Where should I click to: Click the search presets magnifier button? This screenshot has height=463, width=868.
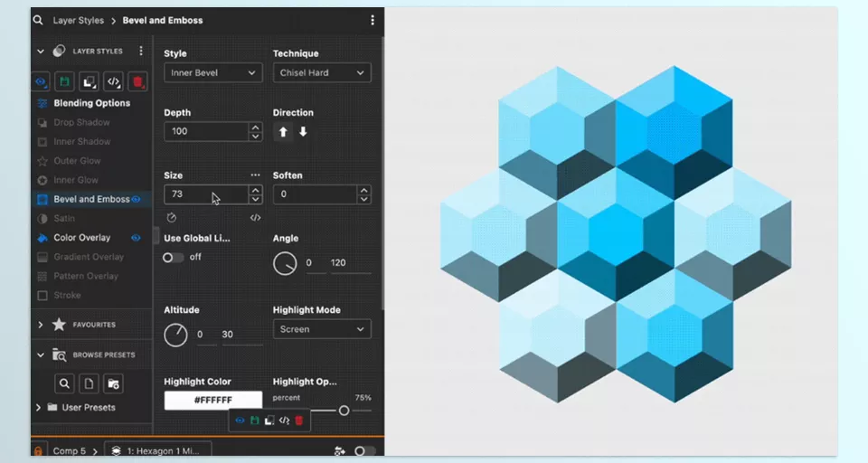pyautogui.click(x=64, y=383)
